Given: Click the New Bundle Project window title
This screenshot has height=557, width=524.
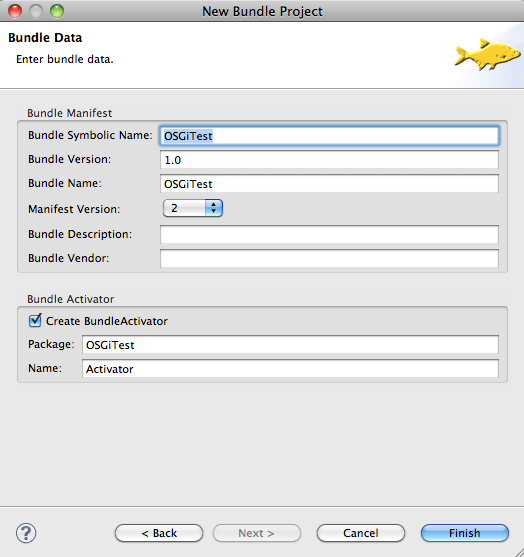Looking at the screenshot, I should [x=262, y=11].
